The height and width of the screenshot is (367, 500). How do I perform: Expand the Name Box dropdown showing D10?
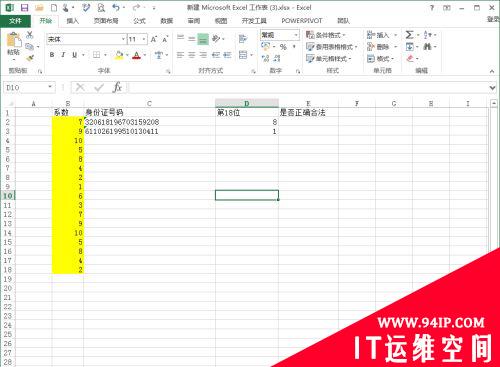50,87
